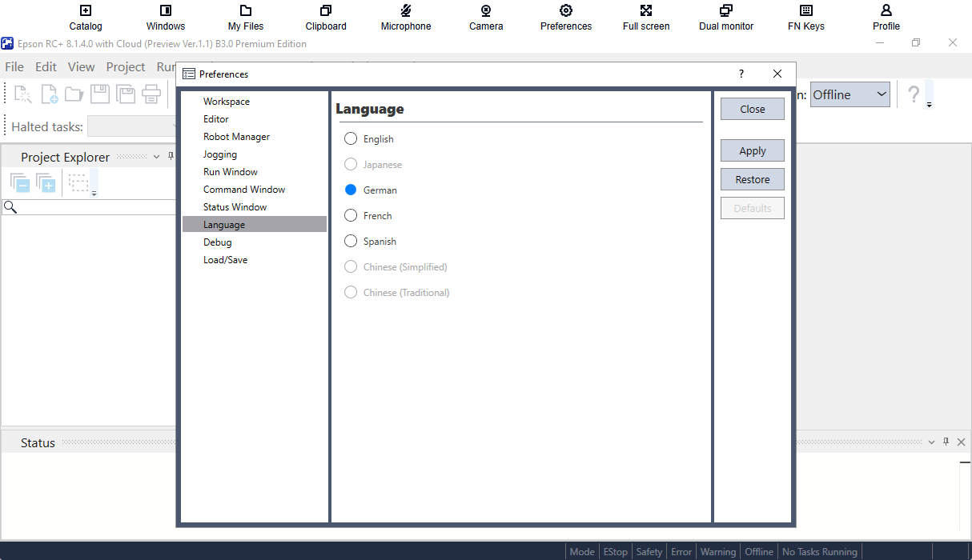Click the Print toolbar icon
Image resolution: width=972 pixels, height=560 pixels.
click(x=151, y=94)
